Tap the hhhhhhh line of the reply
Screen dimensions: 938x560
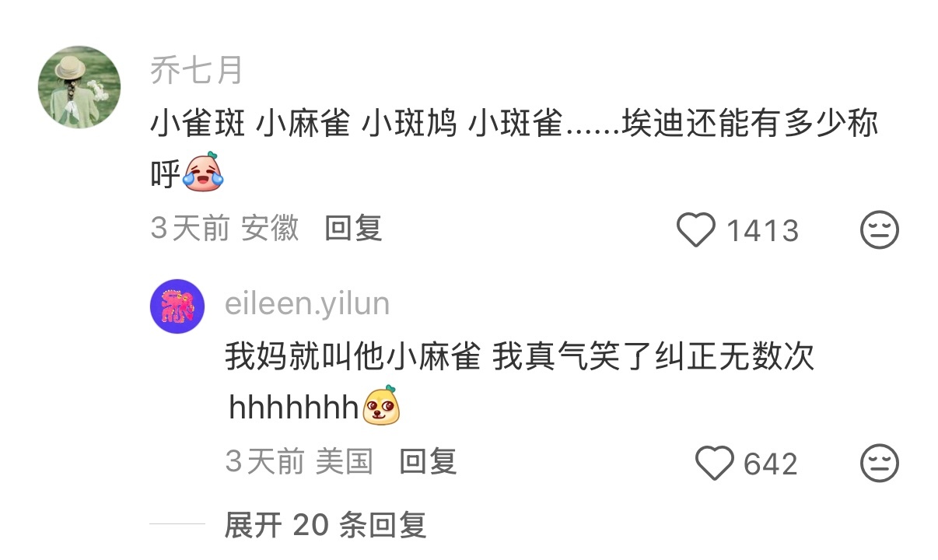coord(315,407)
